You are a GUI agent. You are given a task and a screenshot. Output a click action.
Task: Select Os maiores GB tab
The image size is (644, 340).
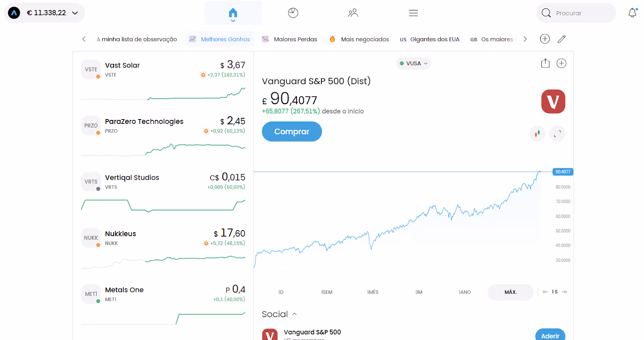[x=493, y=39]
